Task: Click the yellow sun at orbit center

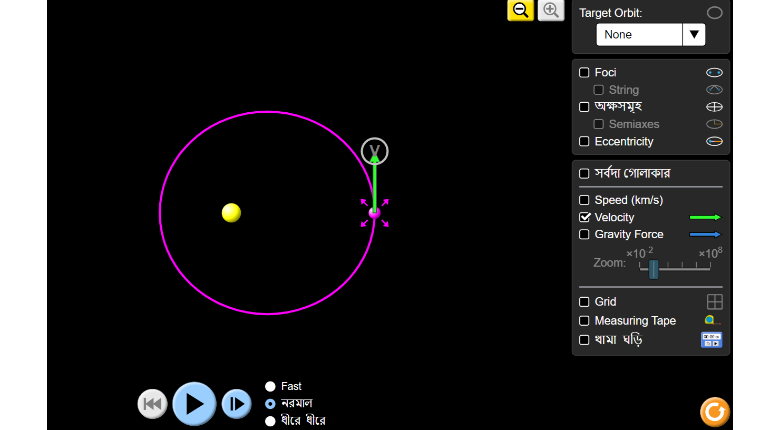Action: [231, 212]
